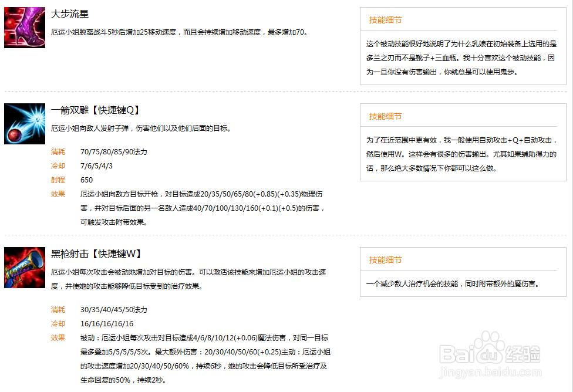
Task: Click the 射程 label showing 650
Action: tap(58, 180)
